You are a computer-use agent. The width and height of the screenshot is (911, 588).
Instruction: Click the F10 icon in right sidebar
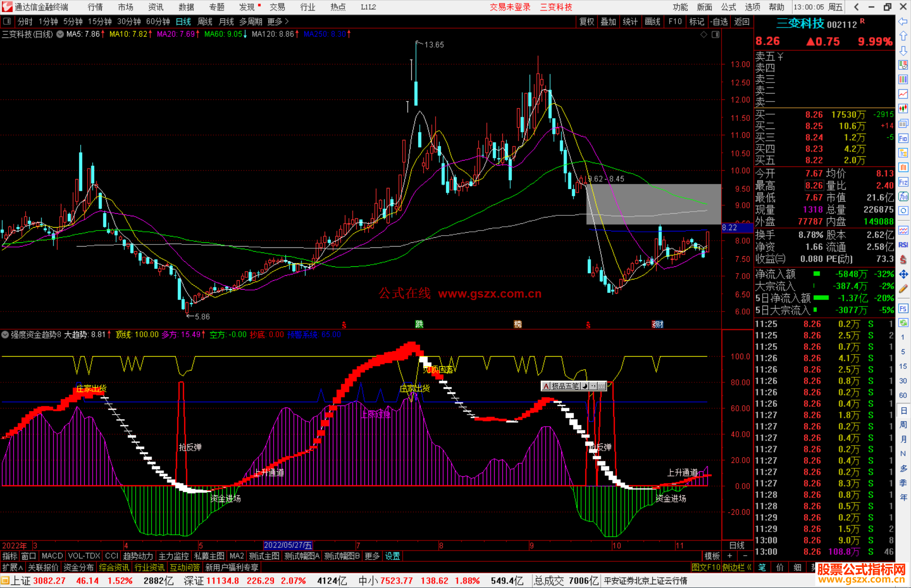pos(903,138)
